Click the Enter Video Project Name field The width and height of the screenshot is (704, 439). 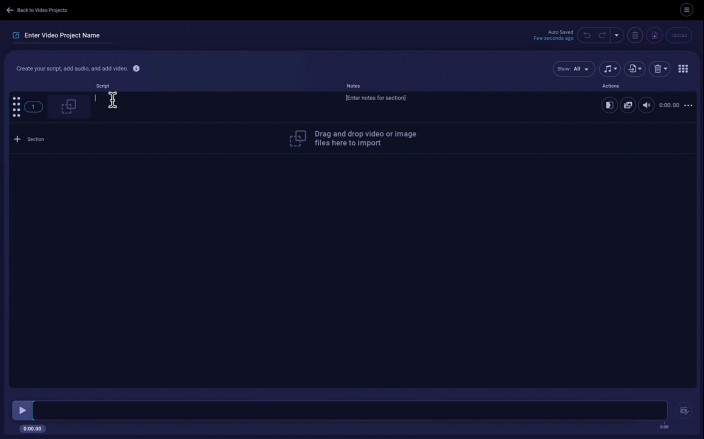(62, 35)
